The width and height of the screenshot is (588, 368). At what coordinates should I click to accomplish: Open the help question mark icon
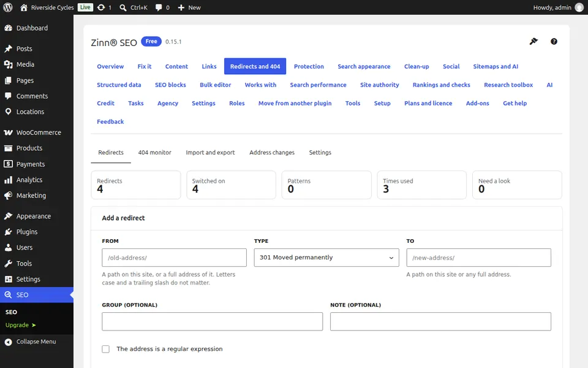click(554, 41)
